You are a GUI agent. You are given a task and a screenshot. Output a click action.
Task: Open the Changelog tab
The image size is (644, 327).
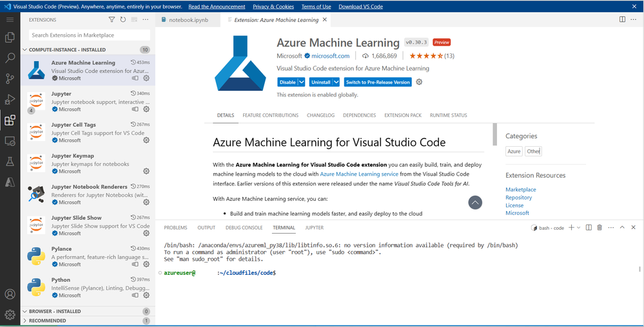pos(321,115)
